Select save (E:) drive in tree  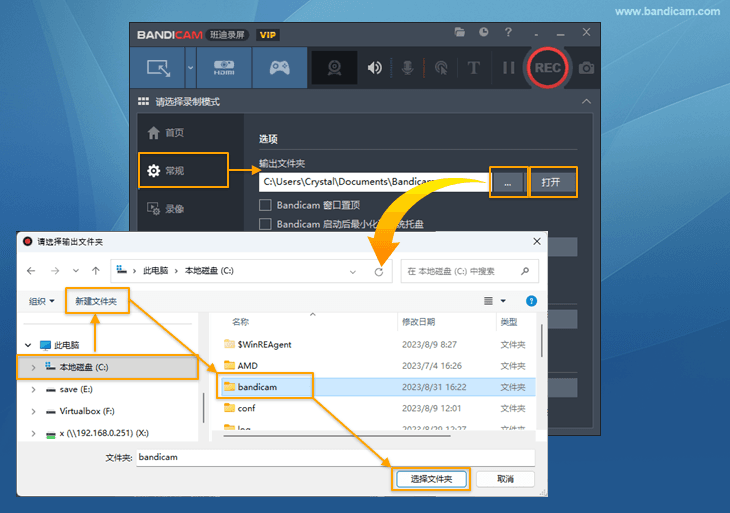tap(76, 389)
